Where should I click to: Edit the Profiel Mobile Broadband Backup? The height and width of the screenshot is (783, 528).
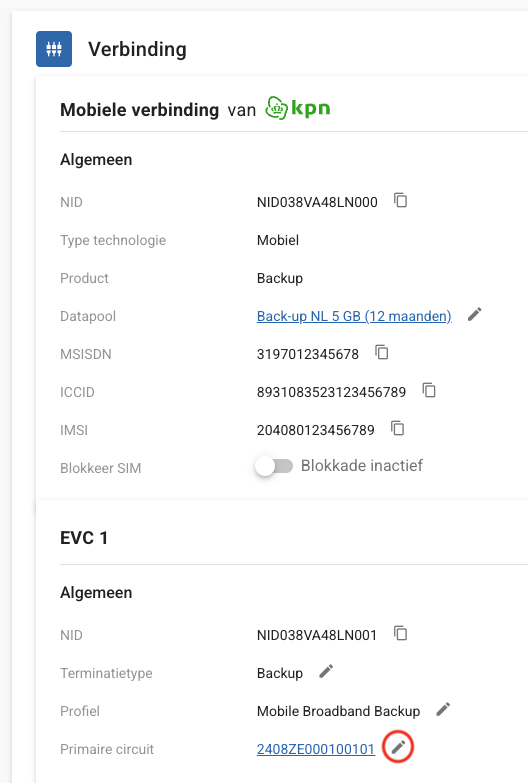(x=443, y=710)
